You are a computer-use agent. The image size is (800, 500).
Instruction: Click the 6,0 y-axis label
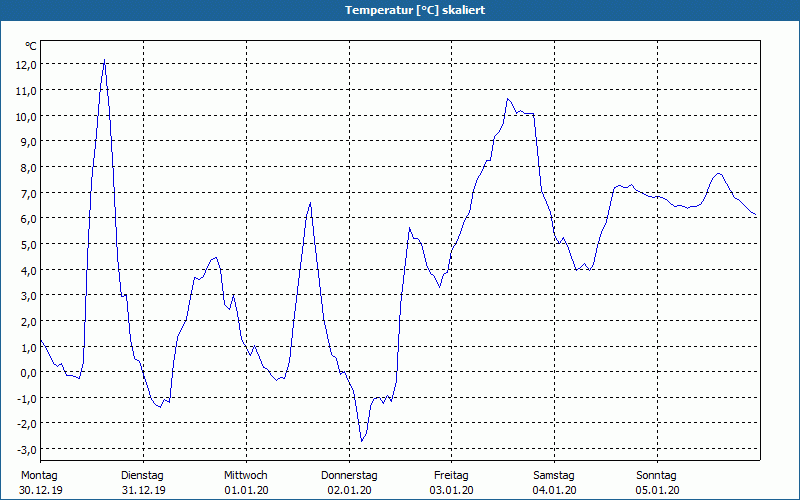click(29, 218)
